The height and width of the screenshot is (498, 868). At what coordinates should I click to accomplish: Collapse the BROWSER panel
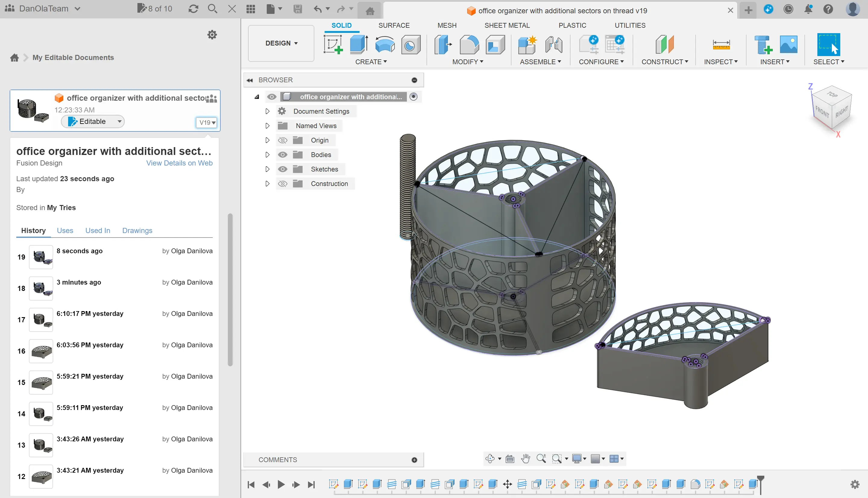pyautogui.click(x=250, y=80)
